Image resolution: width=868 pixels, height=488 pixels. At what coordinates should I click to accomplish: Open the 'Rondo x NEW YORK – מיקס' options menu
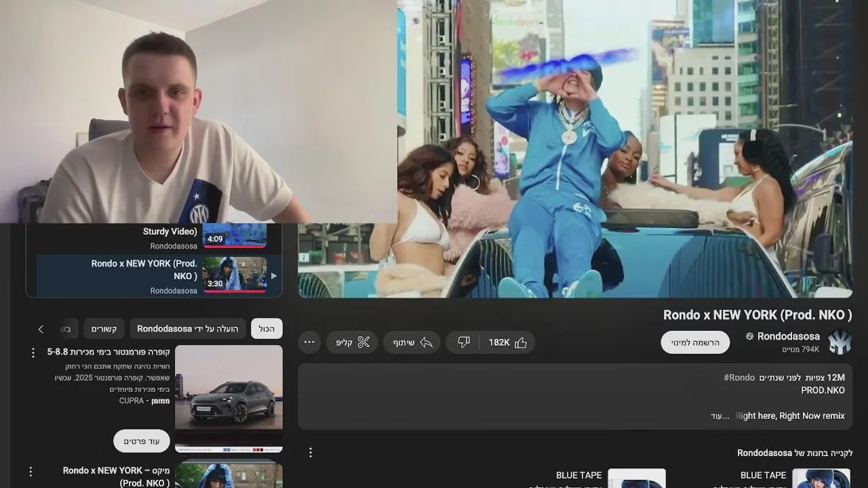coord(31,471)
